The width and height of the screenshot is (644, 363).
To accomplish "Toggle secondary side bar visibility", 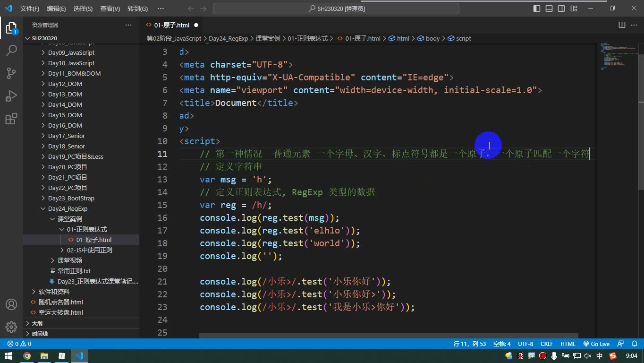I will click(561, 9).
